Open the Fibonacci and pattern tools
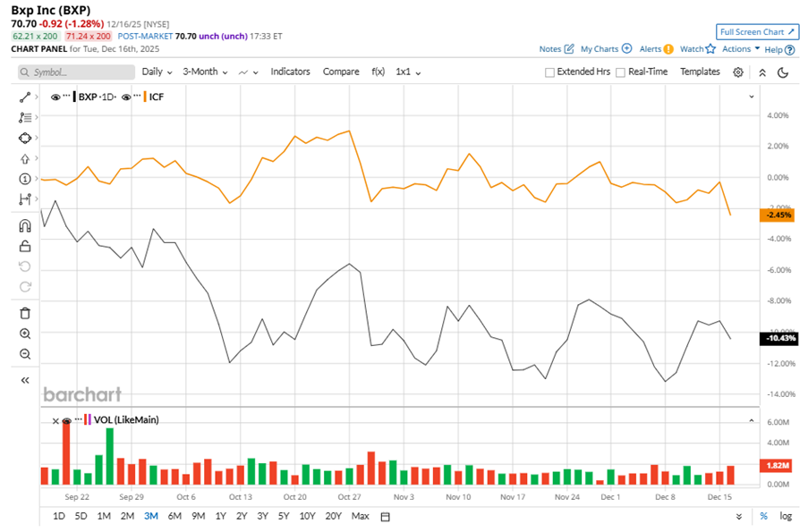808x532 pixels. pyautogui.click(x=25, y=117)
